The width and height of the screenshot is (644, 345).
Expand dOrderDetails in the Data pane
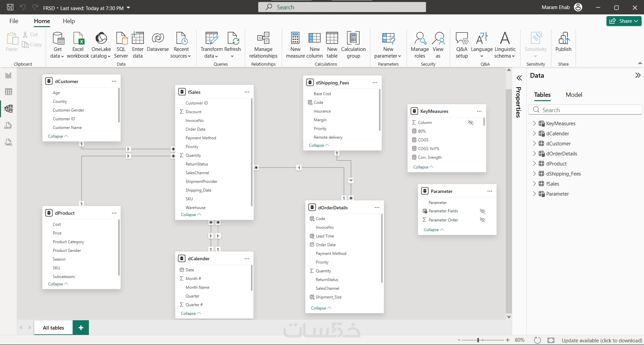[534, 153]
